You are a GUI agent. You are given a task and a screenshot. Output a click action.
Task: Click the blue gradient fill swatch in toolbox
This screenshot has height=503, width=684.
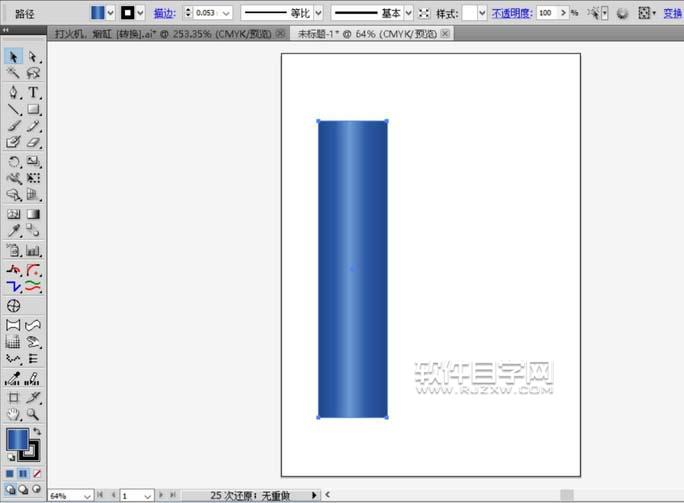[x=17, y=439]
